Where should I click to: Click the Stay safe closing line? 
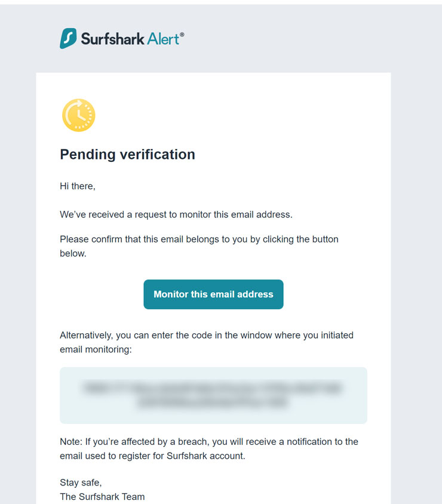pos(81,483)
